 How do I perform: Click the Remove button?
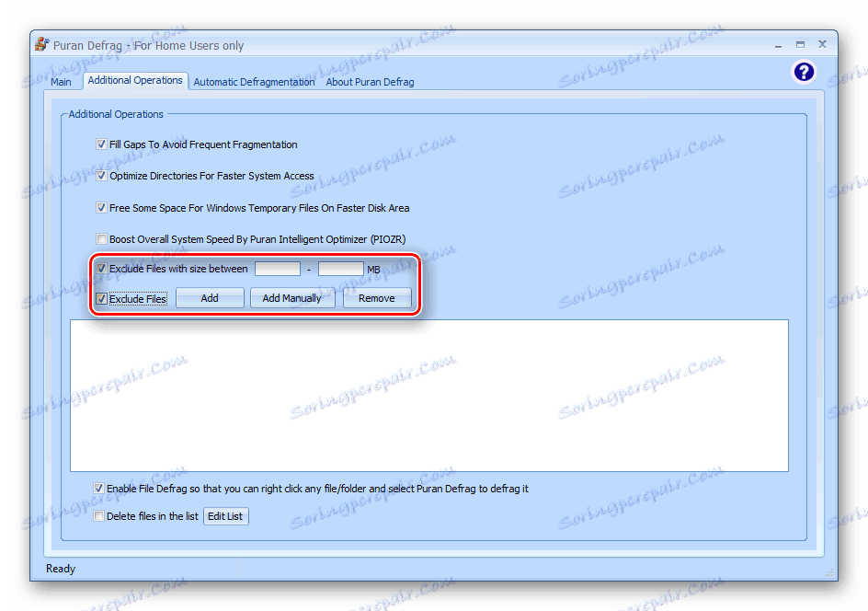(377, 298)
